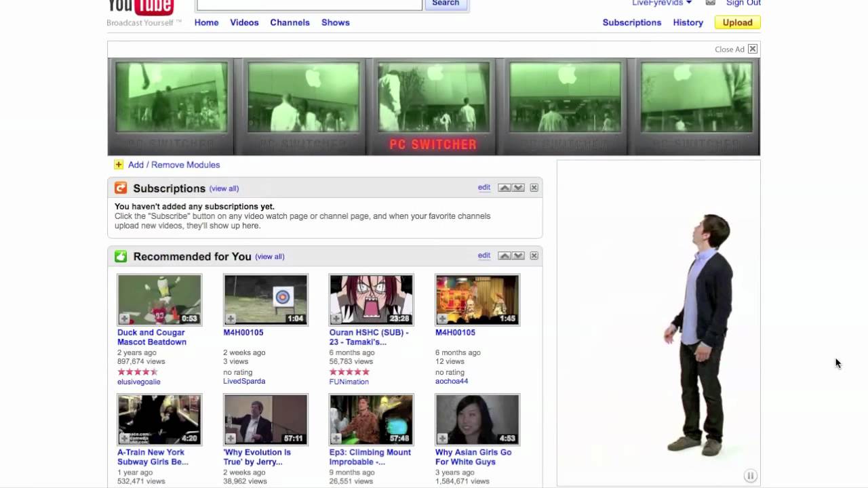Move Recommended for You module up
Screen dimensions: 868x488
tap(505, 256)
